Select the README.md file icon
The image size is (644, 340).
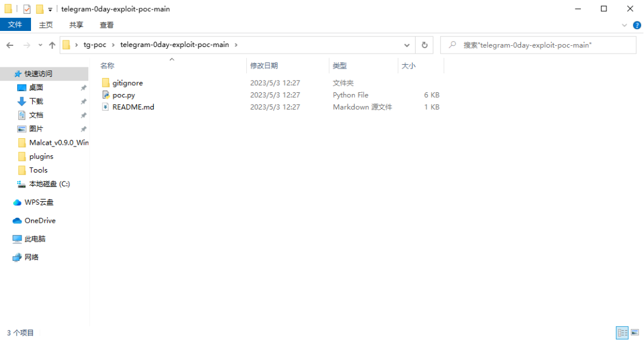click(106, 107)
